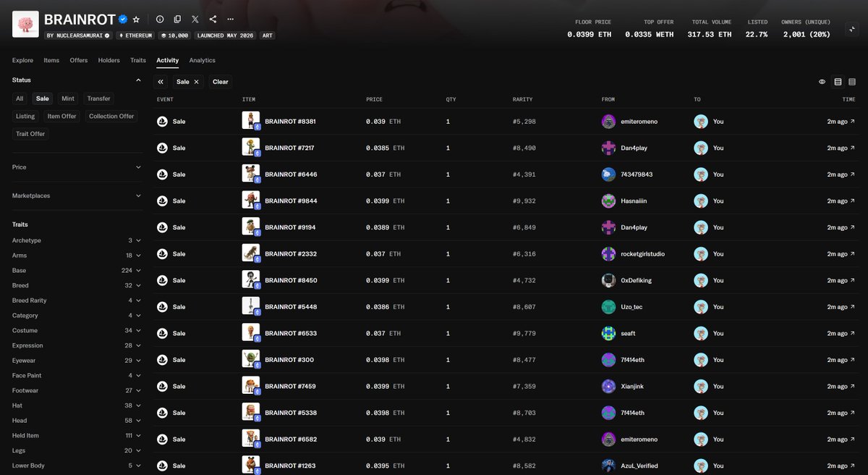Remove the Sale filter chip
868x475 pixels.
(x=196, y=82)
